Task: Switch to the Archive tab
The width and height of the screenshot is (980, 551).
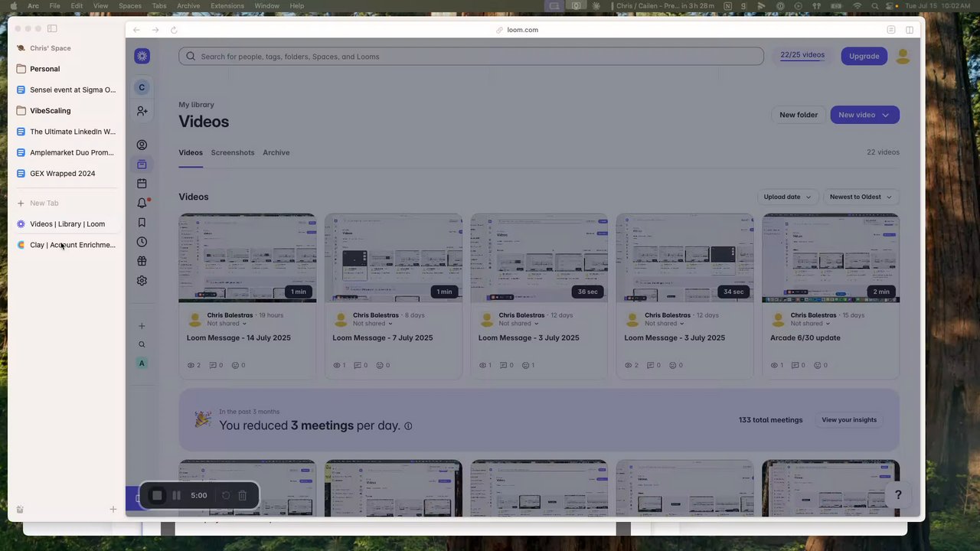Action: [x=276, y=152]
